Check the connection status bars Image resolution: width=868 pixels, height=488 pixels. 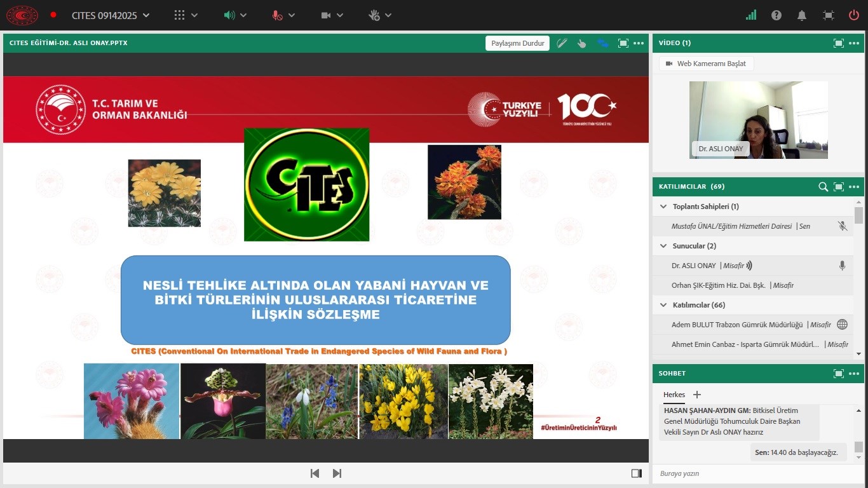click(x=751, y=15)
